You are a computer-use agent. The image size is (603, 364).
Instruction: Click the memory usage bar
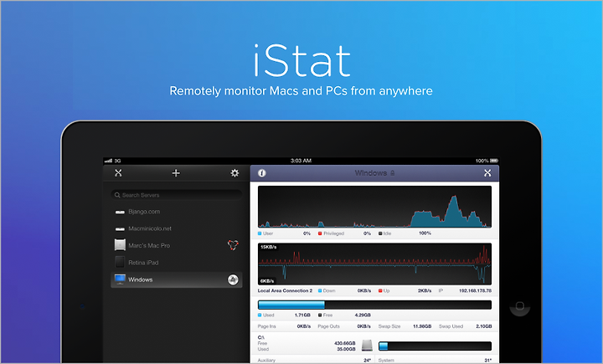tap(374, 305)
